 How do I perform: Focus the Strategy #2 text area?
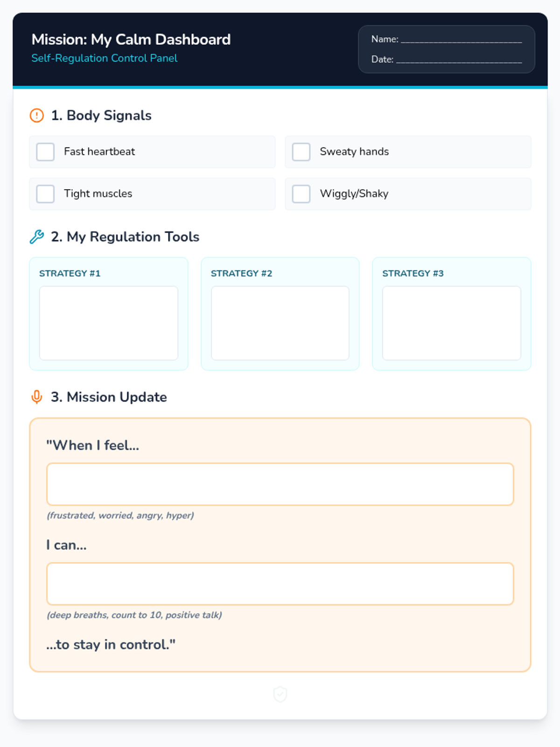tap(280, 323)
